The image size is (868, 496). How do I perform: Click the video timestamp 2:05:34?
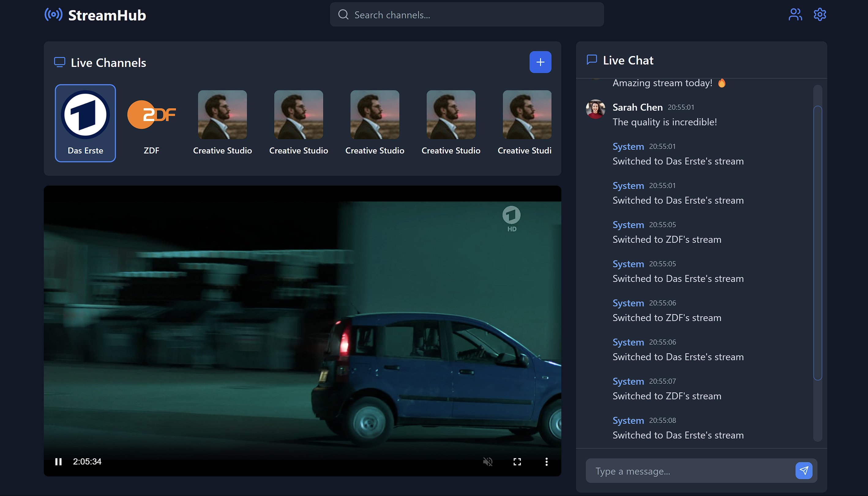click(87, 461)
